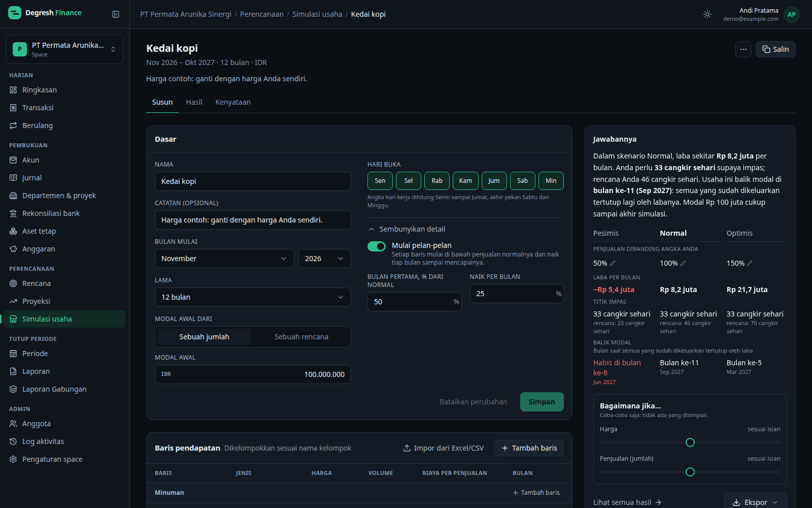Open the AP user avatar menu
The height and width of the screenshot is (508, 812).
point(792,15)
